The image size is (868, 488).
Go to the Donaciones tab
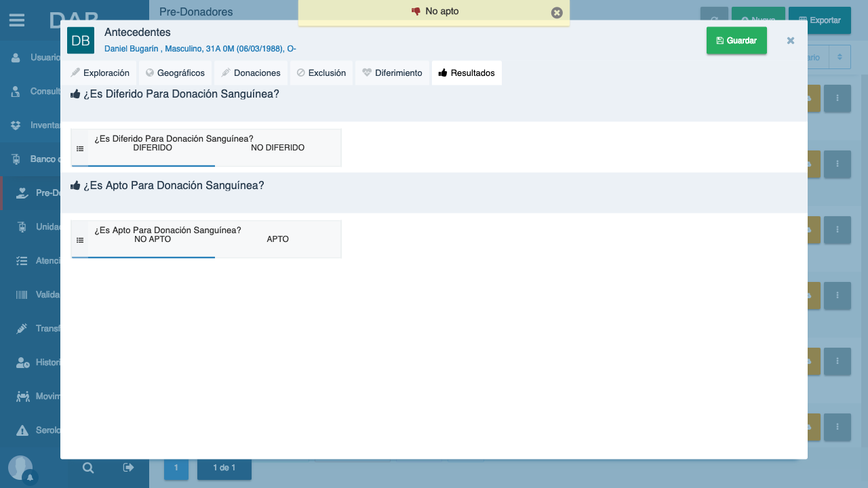coord(251,73)
